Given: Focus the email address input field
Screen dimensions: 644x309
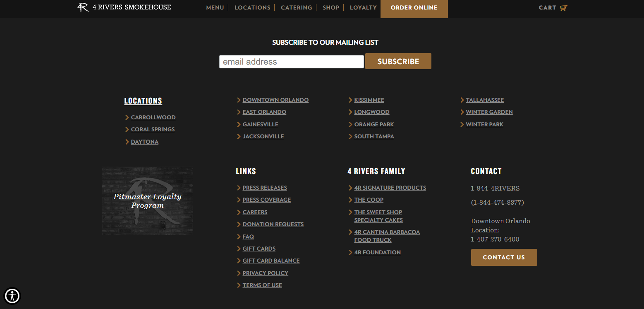Looking at the screenshot, I should pos(291,62).
